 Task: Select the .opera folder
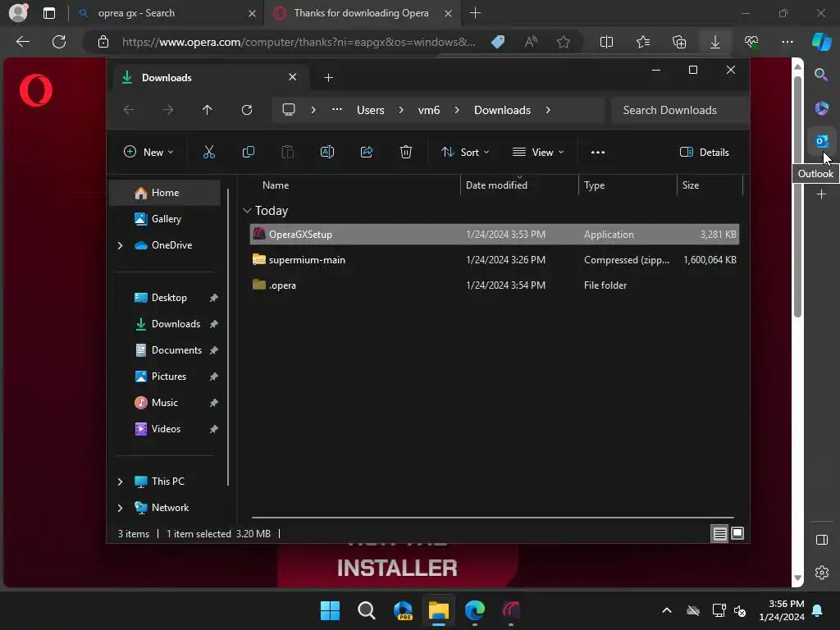pos(494,285)
